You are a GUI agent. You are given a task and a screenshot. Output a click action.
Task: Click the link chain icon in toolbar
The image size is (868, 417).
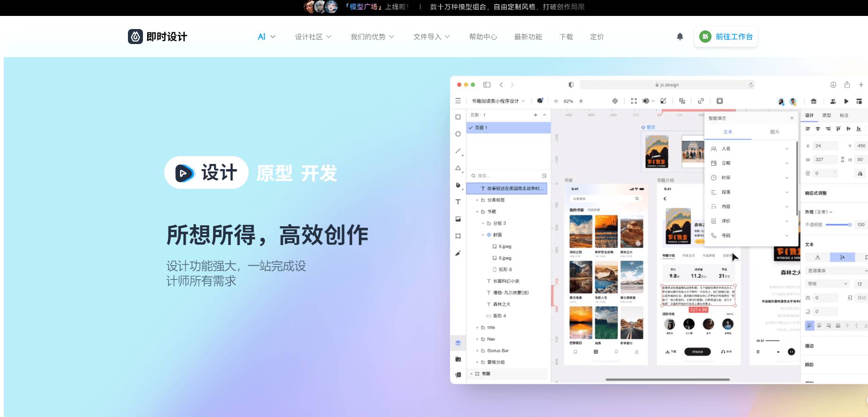point(701,101)
